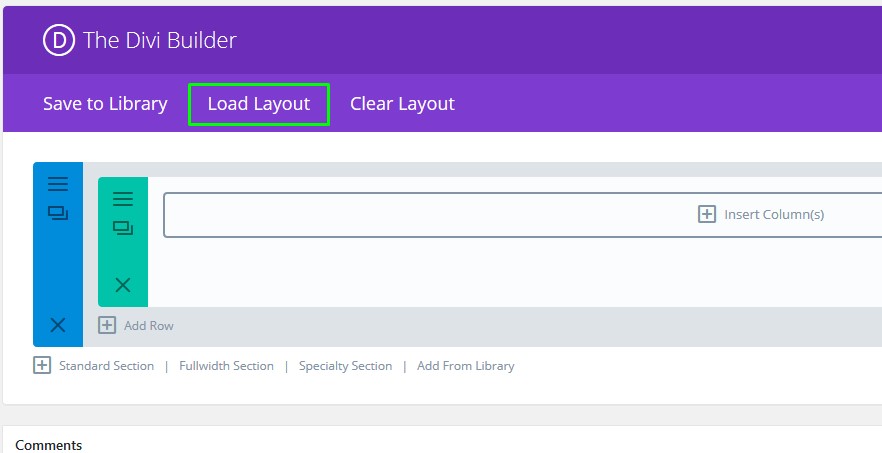Add a Fullwidth Section

pos(226,366)
